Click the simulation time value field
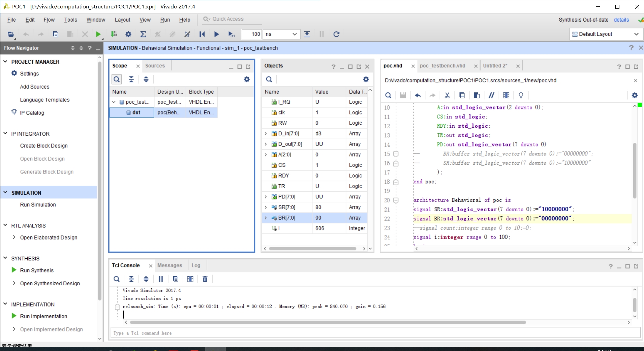644x351 pixels. coord(252,34)
